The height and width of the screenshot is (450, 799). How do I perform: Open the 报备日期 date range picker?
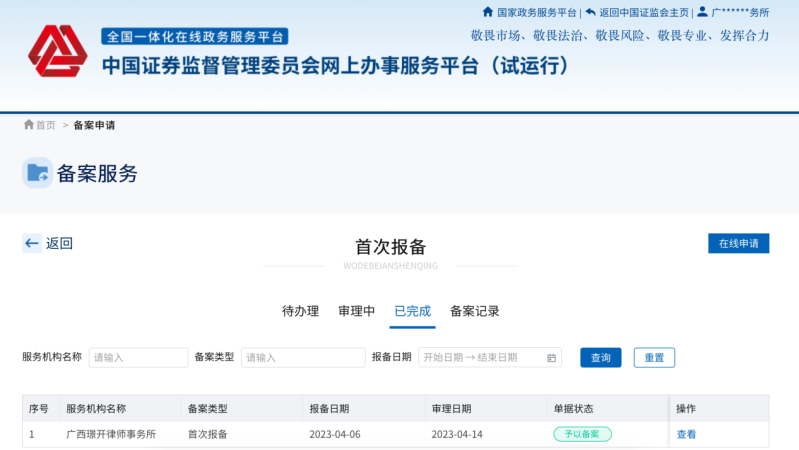(x=482, y=358)
